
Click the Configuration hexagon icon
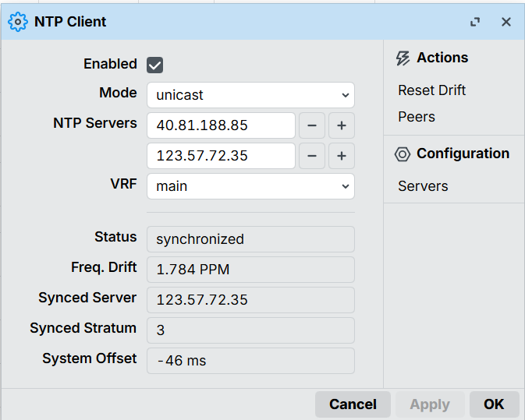[403, 154]
